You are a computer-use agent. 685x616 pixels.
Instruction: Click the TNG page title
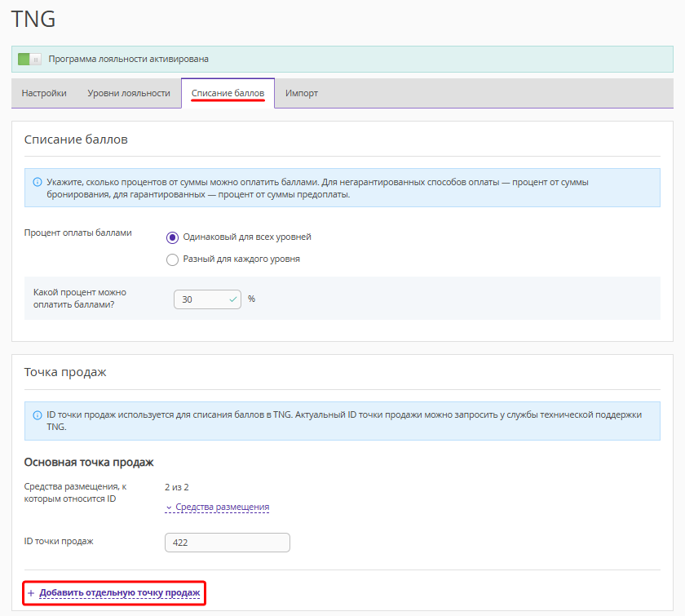click(x=33, y=19)
